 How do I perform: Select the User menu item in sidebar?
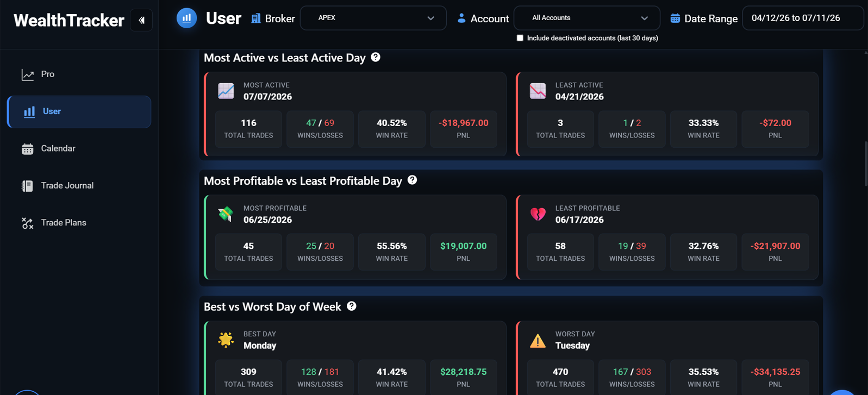pos(79,112)
